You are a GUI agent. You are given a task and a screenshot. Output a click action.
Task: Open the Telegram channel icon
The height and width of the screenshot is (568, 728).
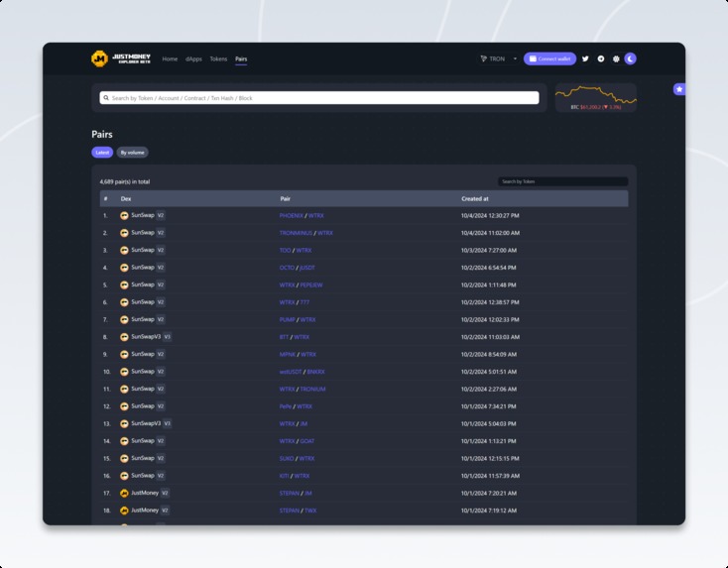coord(601,58)
